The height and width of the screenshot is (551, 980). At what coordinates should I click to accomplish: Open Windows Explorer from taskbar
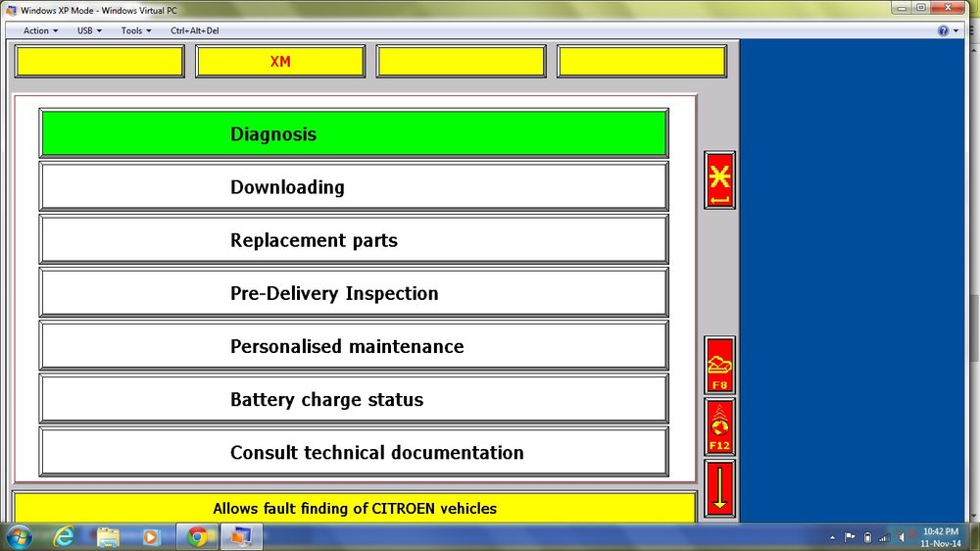(108, 537)
